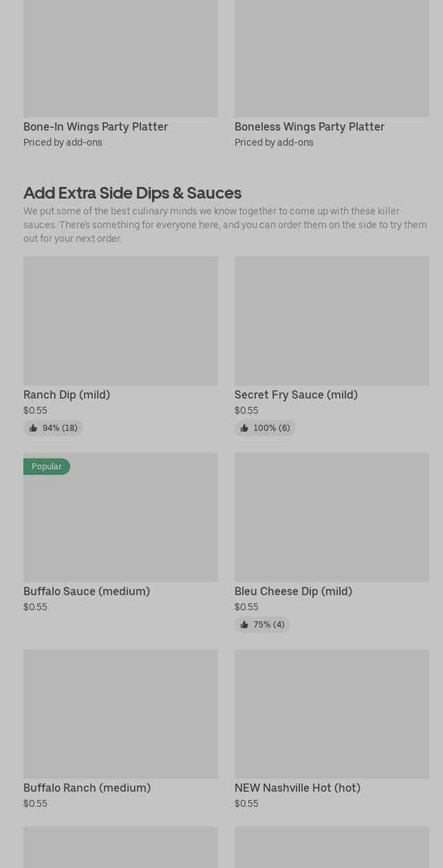443x868 pixels.
Task: Click the 75% (4) rating badge
Action: (262, 625)
